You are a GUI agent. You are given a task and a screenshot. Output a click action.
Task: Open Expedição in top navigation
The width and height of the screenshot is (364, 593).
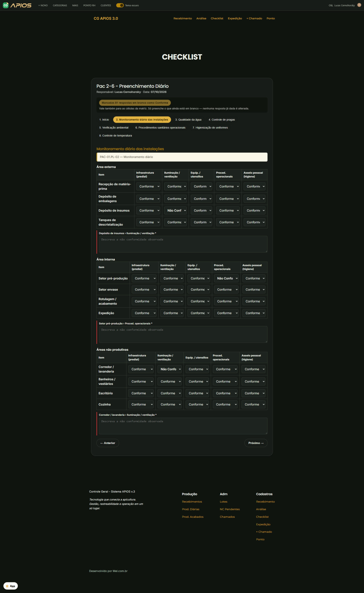coord(235,18)
